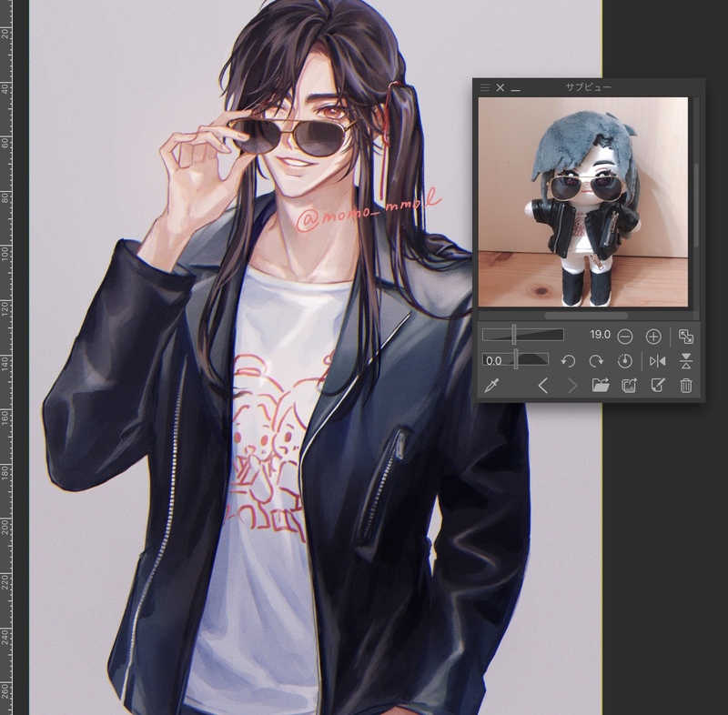Open the Sub View panel hamburger menu
Viewport: 728px width, 715px height.
coord(485,87)
